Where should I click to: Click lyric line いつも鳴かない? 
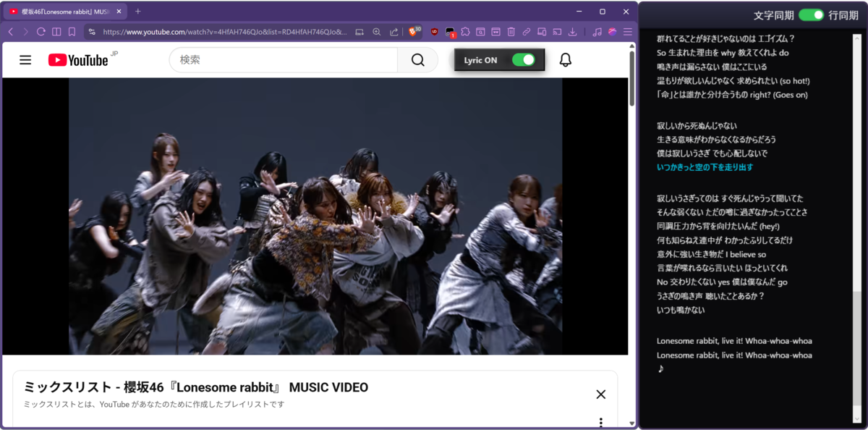[680, 310]
